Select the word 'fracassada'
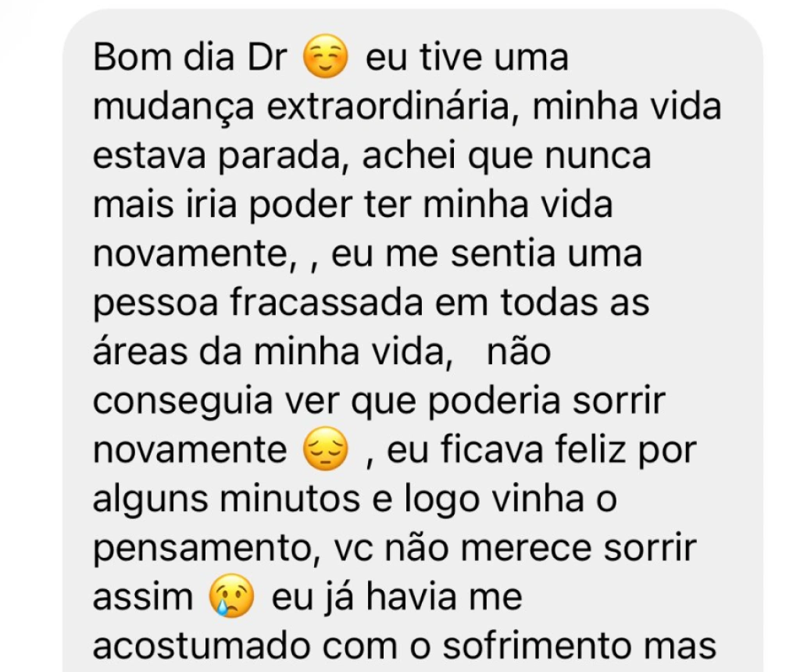This screenshot has height=672, width=800. tap(327, 302)
